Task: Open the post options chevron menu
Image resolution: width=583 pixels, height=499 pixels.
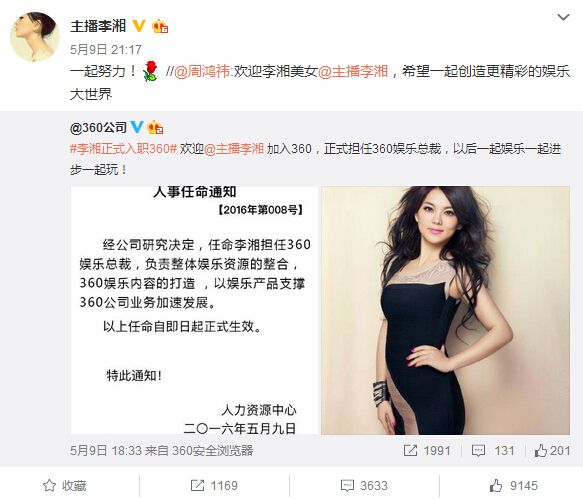Action: [563, 17]
